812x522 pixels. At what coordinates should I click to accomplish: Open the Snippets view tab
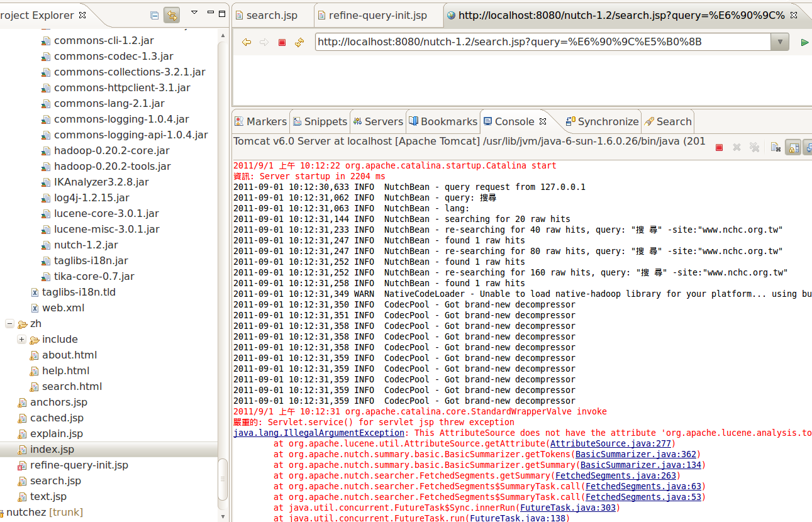tap(320, 121)
